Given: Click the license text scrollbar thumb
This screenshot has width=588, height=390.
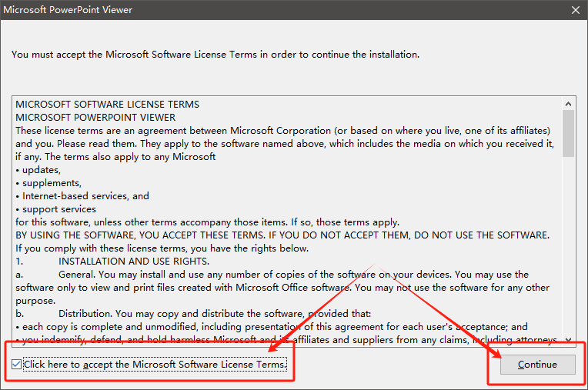Looking at the screenshot, I should [x=568, y=132].
